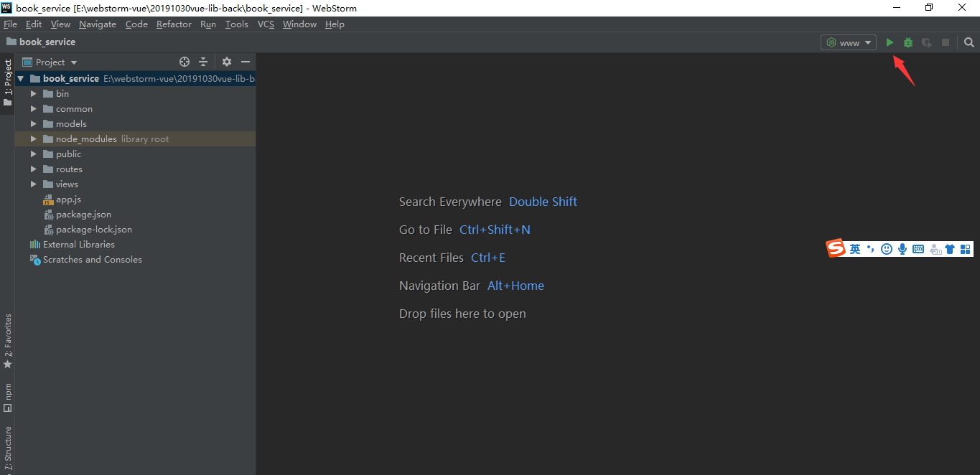Start debugging with the bug icon
The height and width of the screenshot is (475, 980).
[x=907, y=42]
